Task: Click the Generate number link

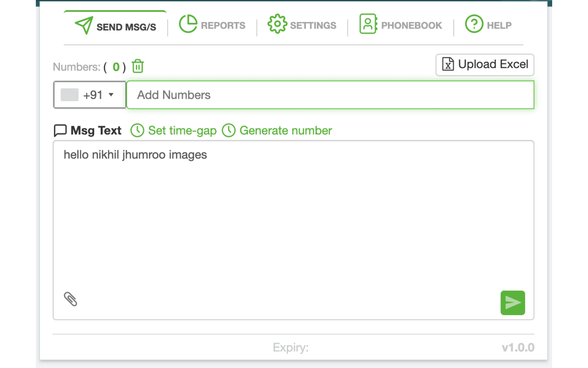Action: (x=285, y=131)
